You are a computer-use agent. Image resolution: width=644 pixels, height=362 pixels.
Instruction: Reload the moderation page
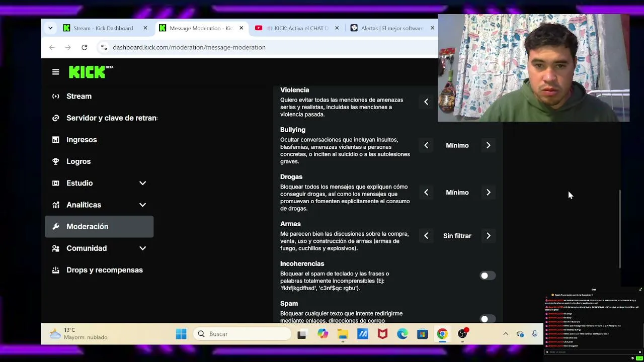click(x=85, y=47)
